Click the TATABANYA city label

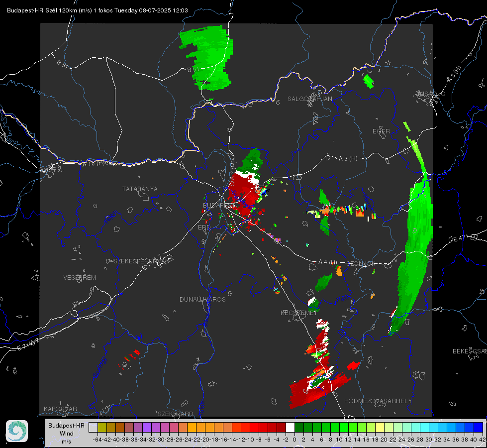pyautogui.click(x=140, y=189)
